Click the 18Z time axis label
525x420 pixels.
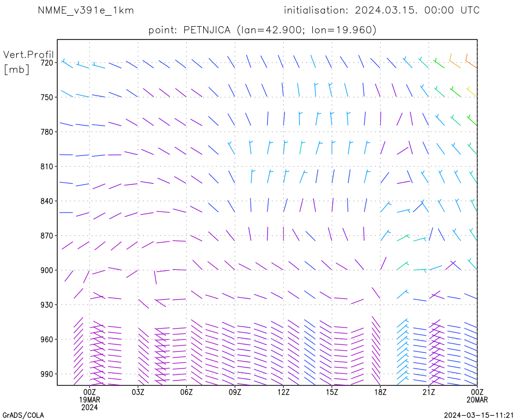click(380, 392)
